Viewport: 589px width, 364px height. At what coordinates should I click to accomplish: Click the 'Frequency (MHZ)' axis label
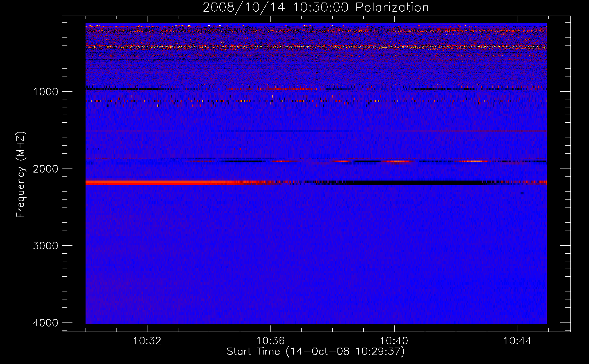pyautogui.click(x=21, y=175)
